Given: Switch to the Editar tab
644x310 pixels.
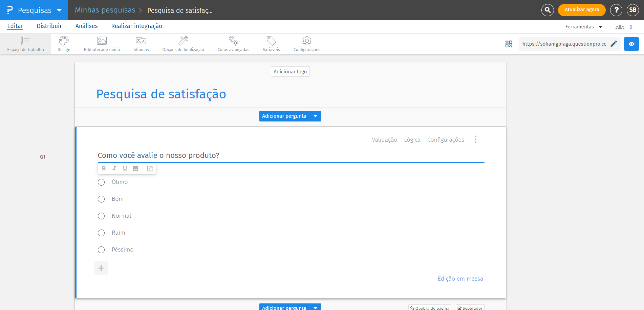Looking at the screenshot, I should (15, 26).
